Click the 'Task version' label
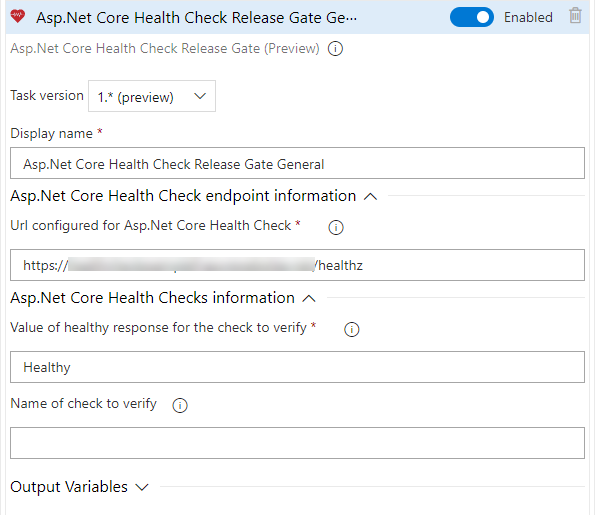Screen dimensions: 600x515 (x=47, y=95)
